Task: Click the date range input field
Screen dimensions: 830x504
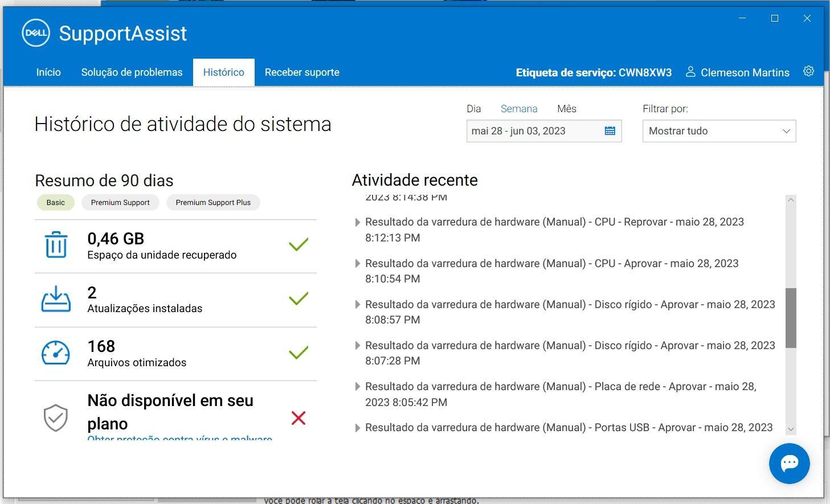Action: [x=544, y=131]
